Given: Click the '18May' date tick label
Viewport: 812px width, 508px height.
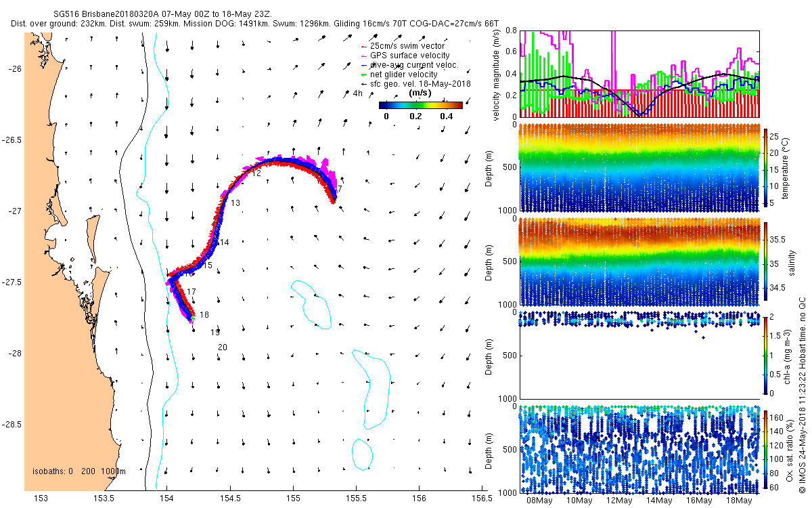Looking at the screenshot, I should click(x=739, y=501).
